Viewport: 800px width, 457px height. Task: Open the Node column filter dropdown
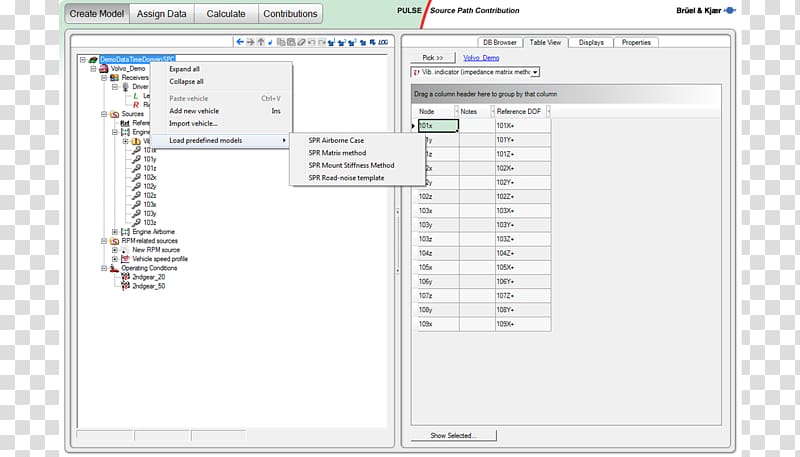pyautogui.click(x=456, y=111)
